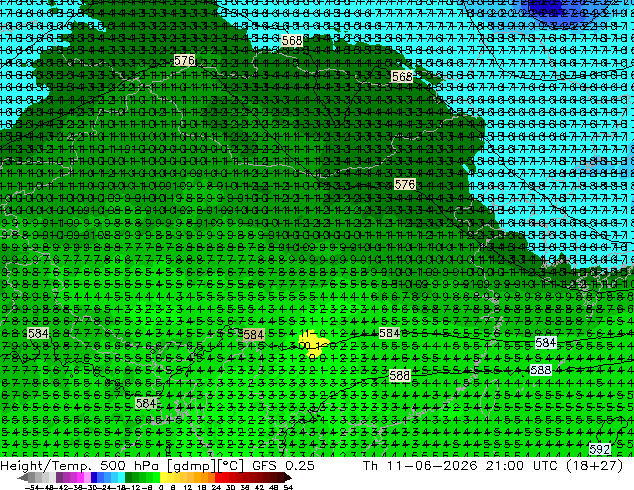Pick the yellow swatch in the temperature legend
The image size is (634, 490).
point(163,477)
